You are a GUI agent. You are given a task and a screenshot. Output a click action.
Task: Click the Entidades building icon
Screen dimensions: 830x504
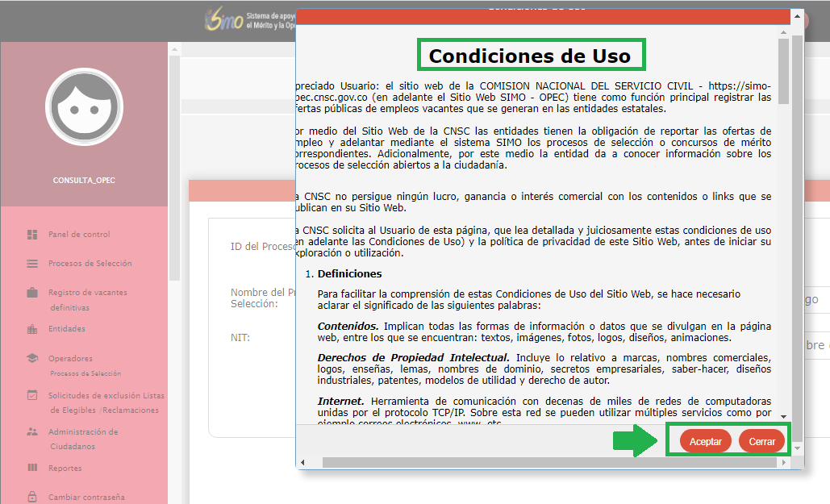(x=32, y=329)
